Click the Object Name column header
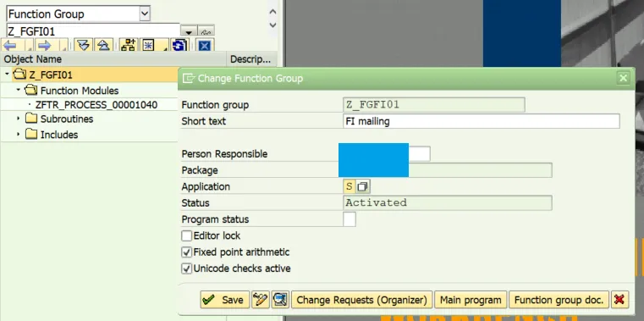The width and height of the screenshot is (644, 321). pyautogui.click(x=113, y=59)
